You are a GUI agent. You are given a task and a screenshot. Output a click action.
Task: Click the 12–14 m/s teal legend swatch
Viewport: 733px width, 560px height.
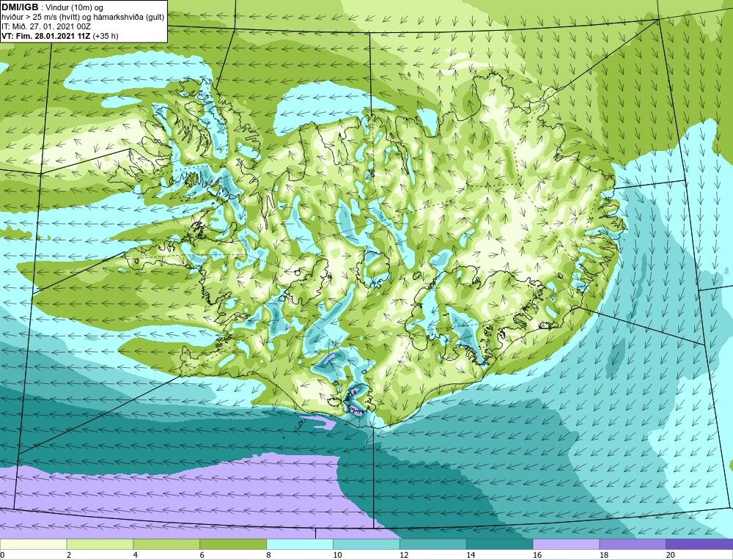point(433,544)
